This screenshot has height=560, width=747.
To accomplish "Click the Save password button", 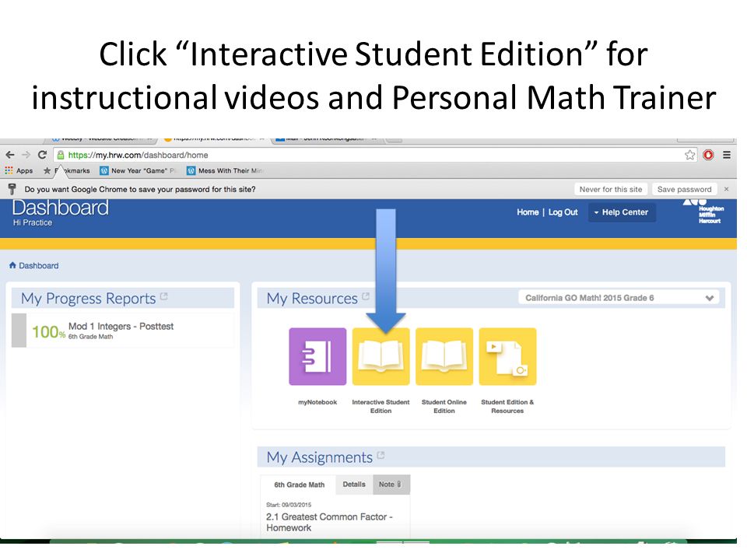I will point(684,189).
